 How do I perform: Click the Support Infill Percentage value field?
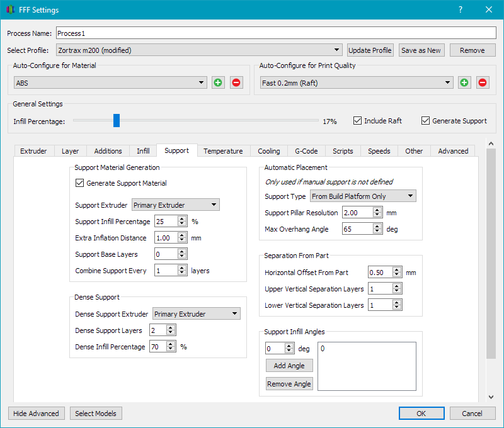click(x=166, y=221)
